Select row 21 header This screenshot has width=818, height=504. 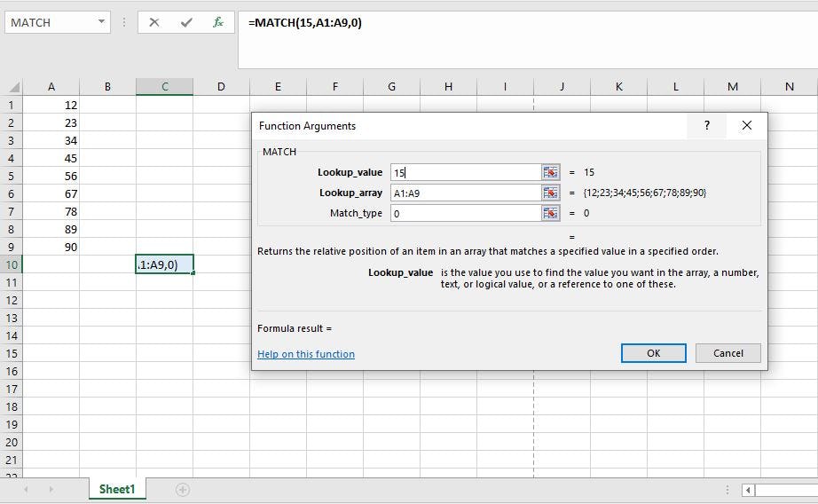coord(11,460)
